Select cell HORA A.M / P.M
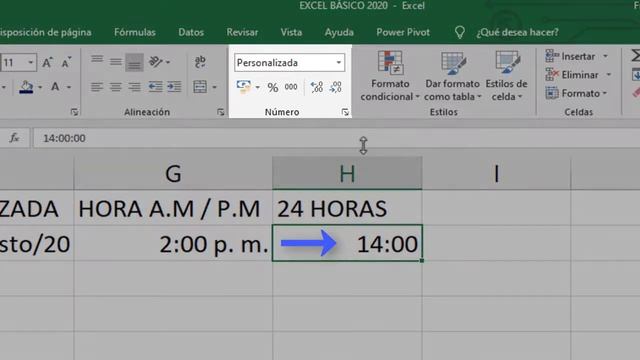This screenshot has width=640, height=360. point(173,208)
